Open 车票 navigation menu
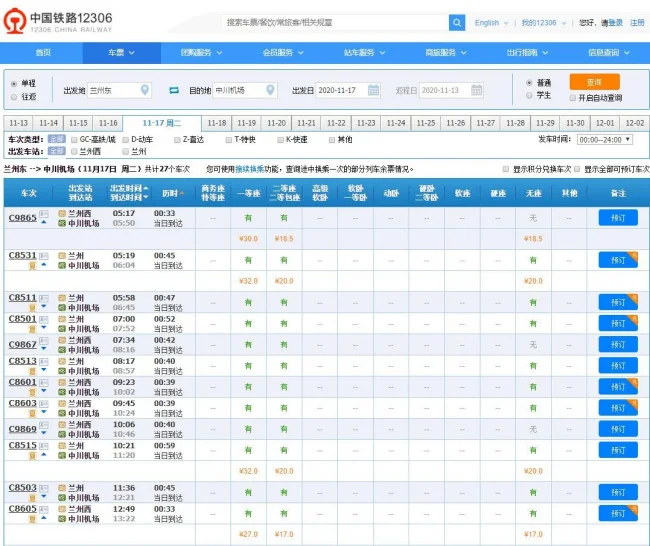 coord(121,53)
